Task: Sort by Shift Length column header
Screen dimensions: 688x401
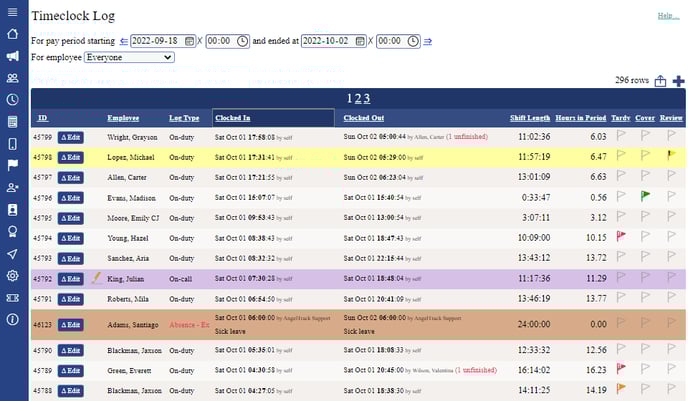Action: point(530,118)
